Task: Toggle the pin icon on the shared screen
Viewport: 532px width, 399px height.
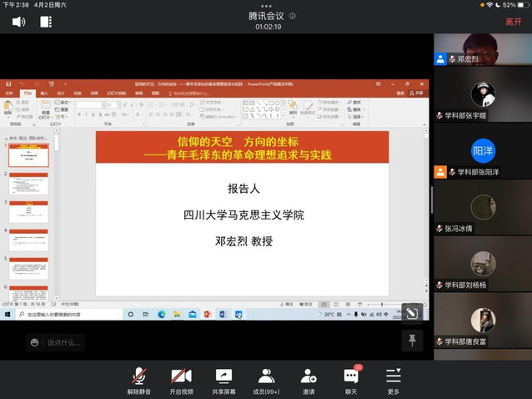Action: pyautogui.click(x=411, y=339)
